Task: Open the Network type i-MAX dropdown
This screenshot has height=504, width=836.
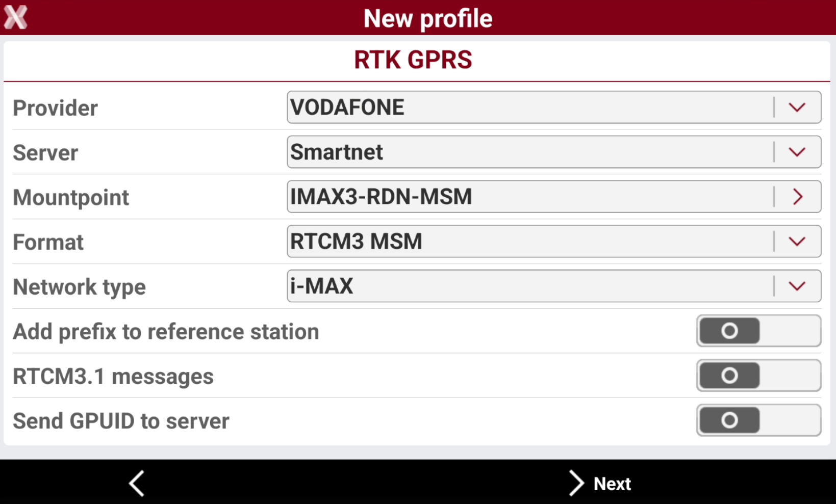Action: [554, 286]
